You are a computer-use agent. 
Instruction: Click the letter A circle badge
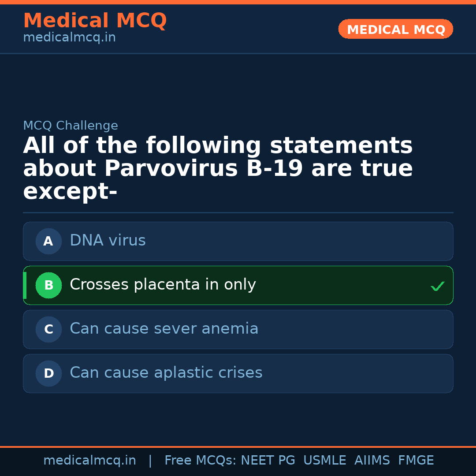pos(48,241)
